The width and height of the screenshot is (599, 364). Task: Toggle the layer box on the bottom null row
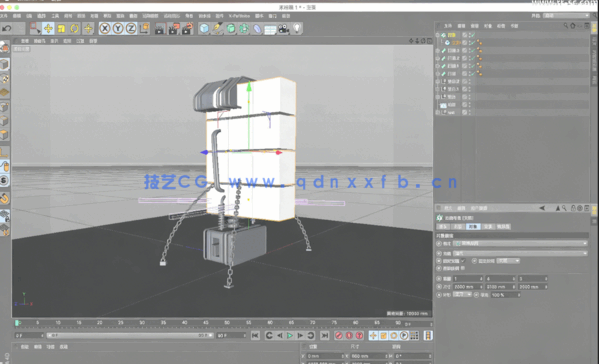(x=465, y=112)
